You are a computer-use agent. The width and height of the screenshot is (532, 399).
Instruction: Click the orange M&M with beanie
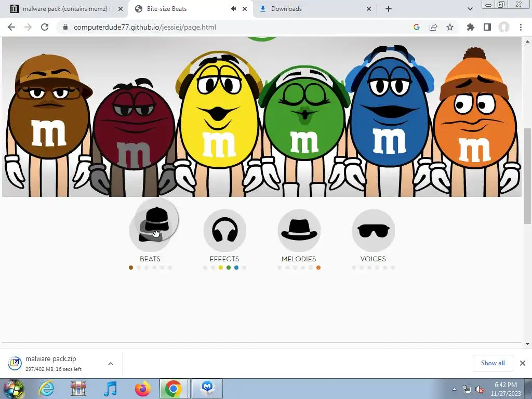coord(474,122)
